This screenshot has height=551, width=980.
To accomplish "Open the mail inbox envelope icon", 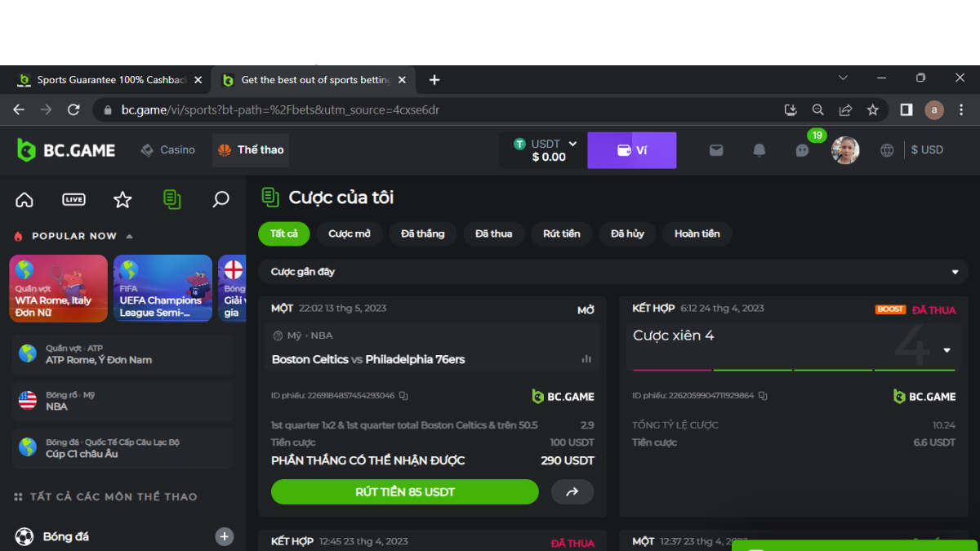I will click(716, 150).
